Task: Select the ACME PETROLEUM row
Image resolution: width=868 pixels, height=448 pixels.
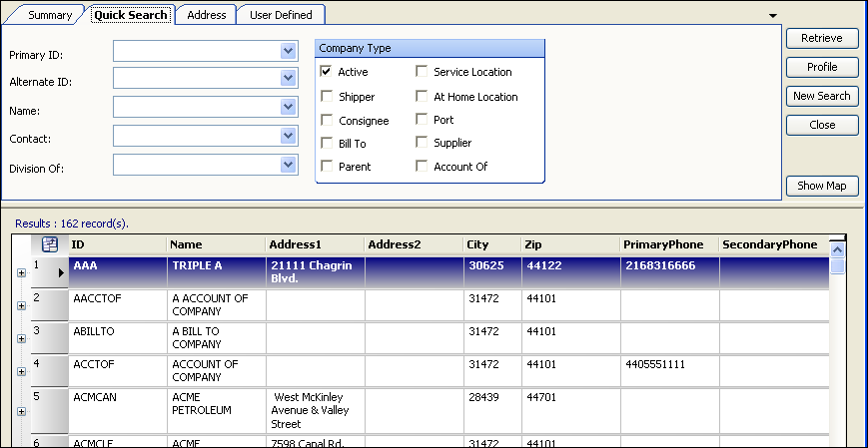Action: 204,404
